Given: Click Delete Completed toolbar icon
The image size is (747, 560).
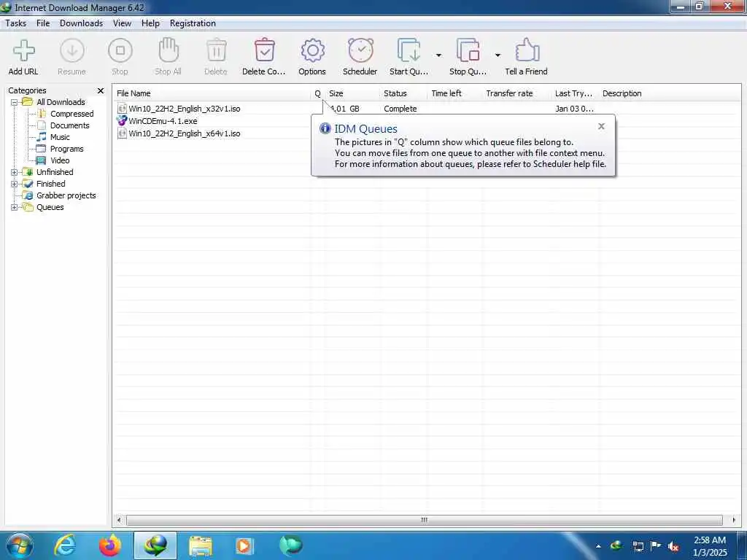Looking at the screenshot, I should point(264,50).
